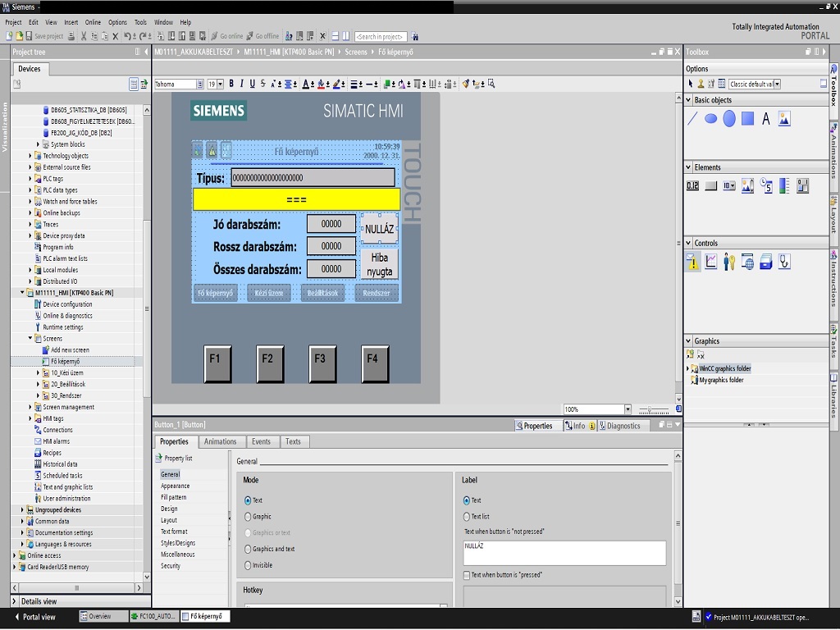Screen dimensions: 840x630
Task: Choose the I/O field element
Action: pos(692,186)
